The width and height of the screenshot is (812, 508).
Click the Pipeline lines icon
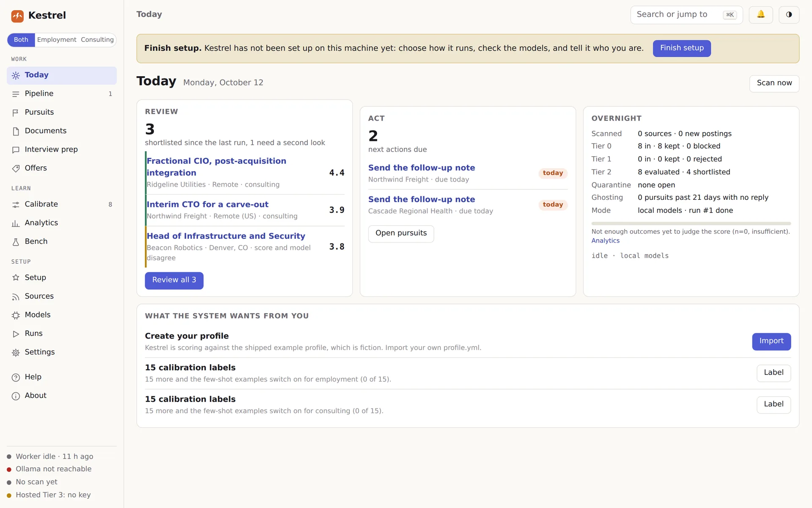(x=16, y=94)
